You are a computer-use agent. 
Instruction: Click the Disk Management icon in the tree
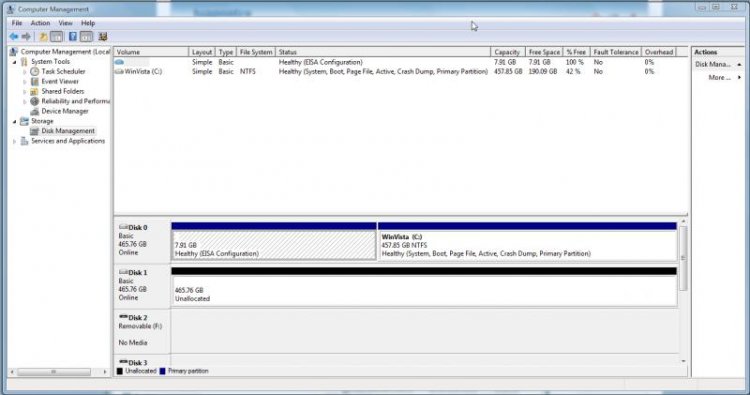[x=34, y=131]
